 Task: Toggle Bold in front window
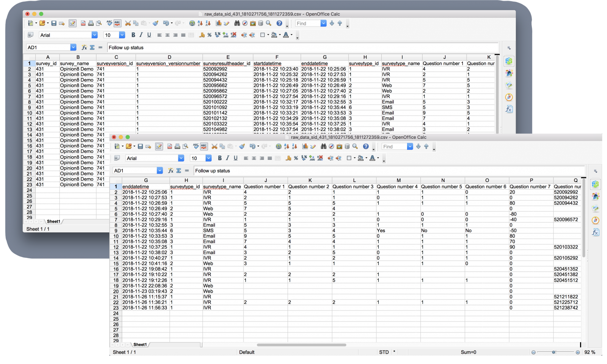(x=220, y=158)
